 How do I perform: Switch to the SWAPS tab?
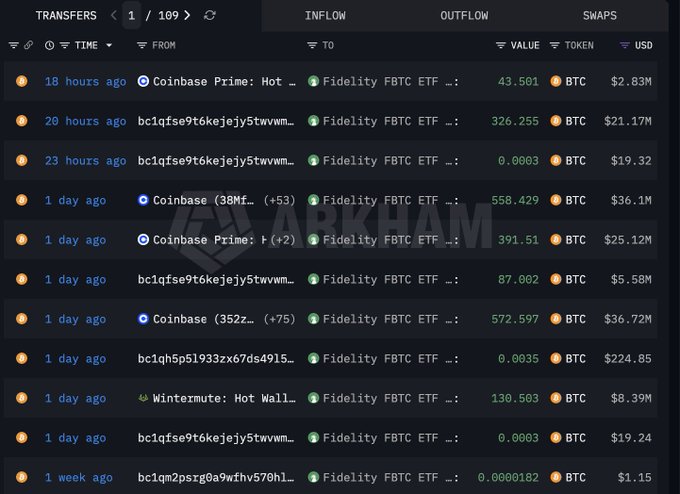(x=600, y=16)
